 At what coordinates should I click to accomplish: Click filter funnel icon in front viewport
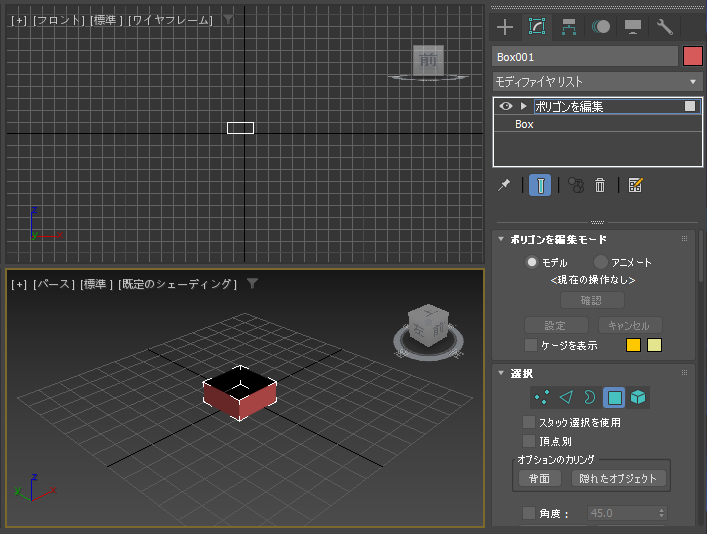[229, 19]
